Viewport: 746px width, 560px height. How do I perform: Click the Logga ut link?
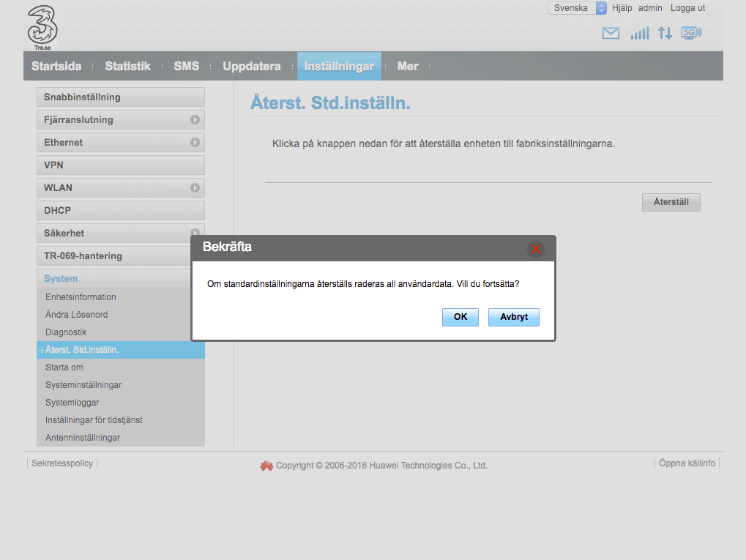687,8
